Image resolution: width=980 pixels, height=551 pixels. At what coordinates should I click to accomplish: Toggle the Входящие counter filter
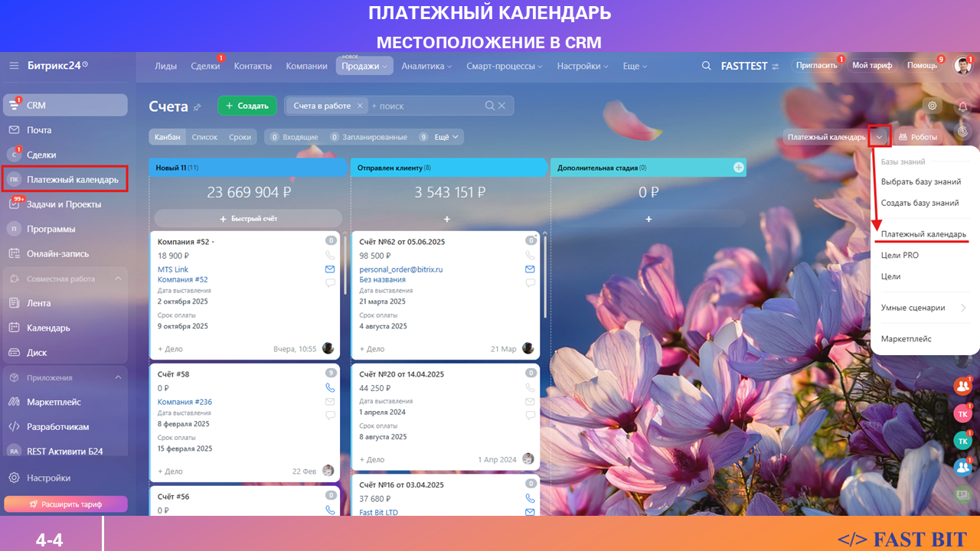[292, 137]
